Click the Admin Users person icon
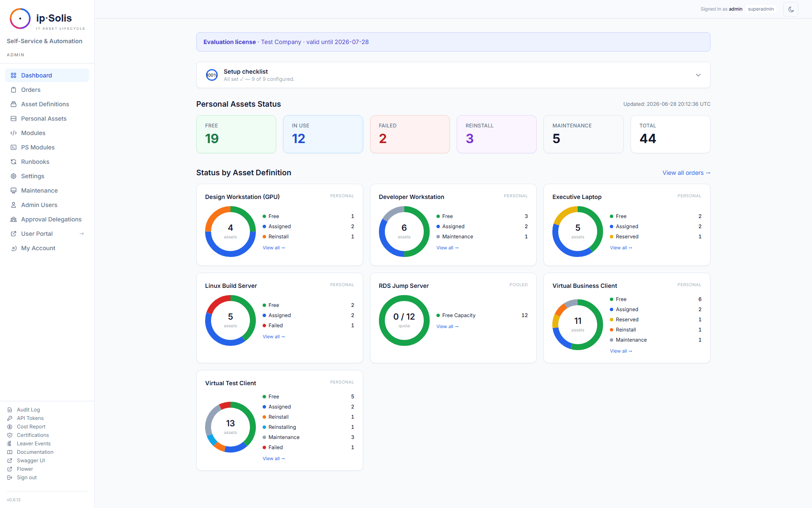812x508 pixels. tap(14, 205)
